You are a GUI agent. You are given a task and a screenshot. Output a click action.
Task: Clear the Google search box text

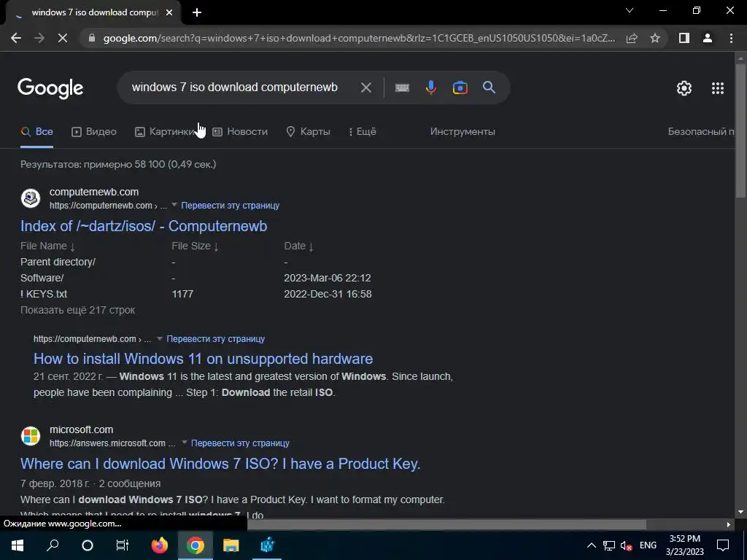366,87
